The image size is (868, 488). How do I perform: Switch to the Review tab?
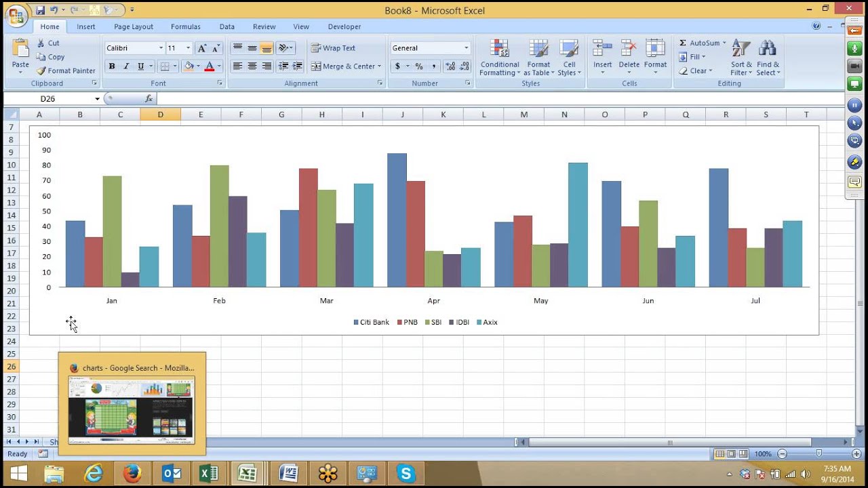click(264, 26)
